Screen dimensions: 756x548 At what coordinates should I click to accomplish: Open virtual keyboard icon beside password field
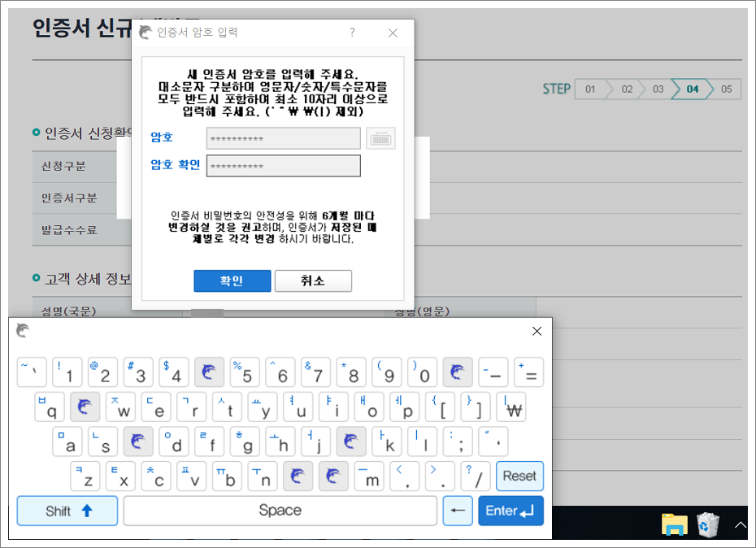[x=380, y=138]
